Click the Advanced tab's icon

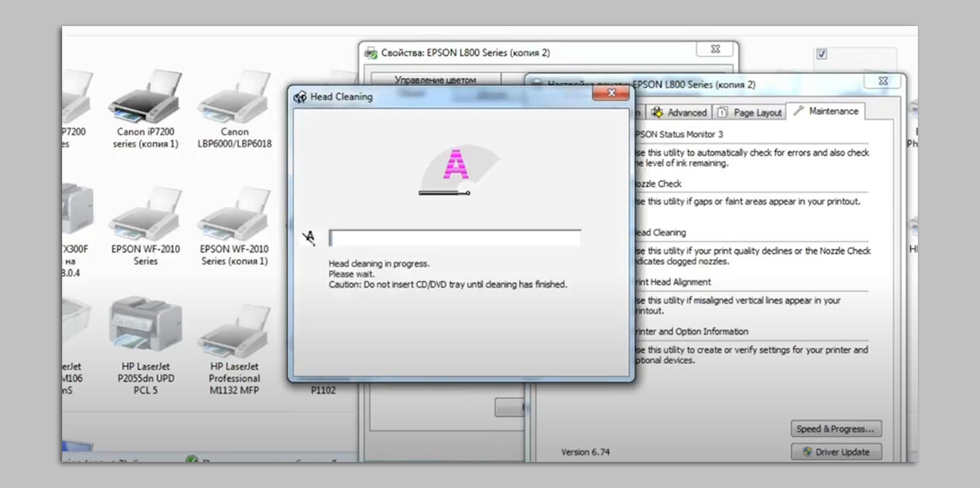point(657,112)
